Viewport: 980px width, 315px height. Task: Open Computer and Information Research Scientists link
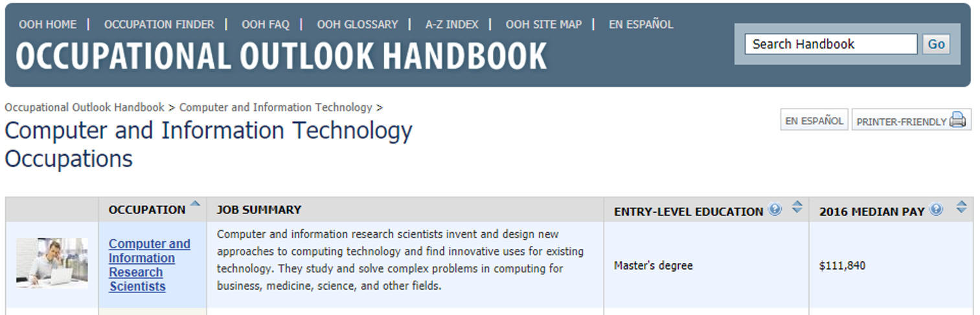tap(149, 265)
